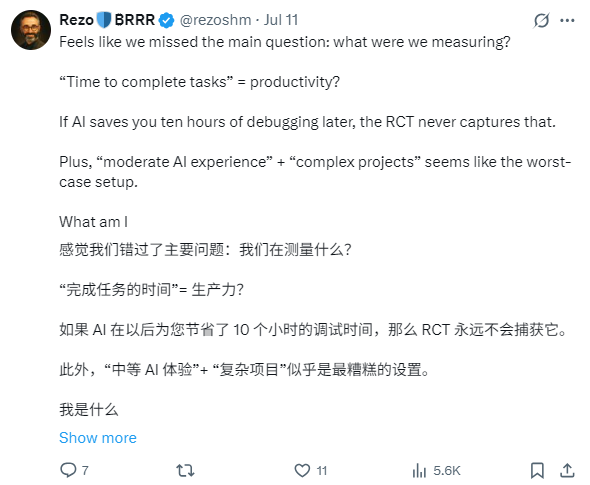The width and height of the screenshot is (590, 485).
Task: Open view analytics bar chart icon
Action: point(419,470)
